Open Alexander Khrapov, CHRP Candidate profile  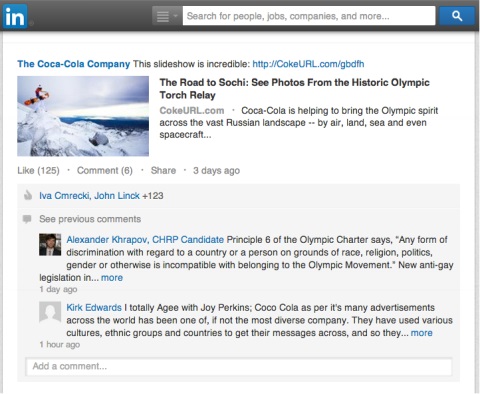point(145,240)
